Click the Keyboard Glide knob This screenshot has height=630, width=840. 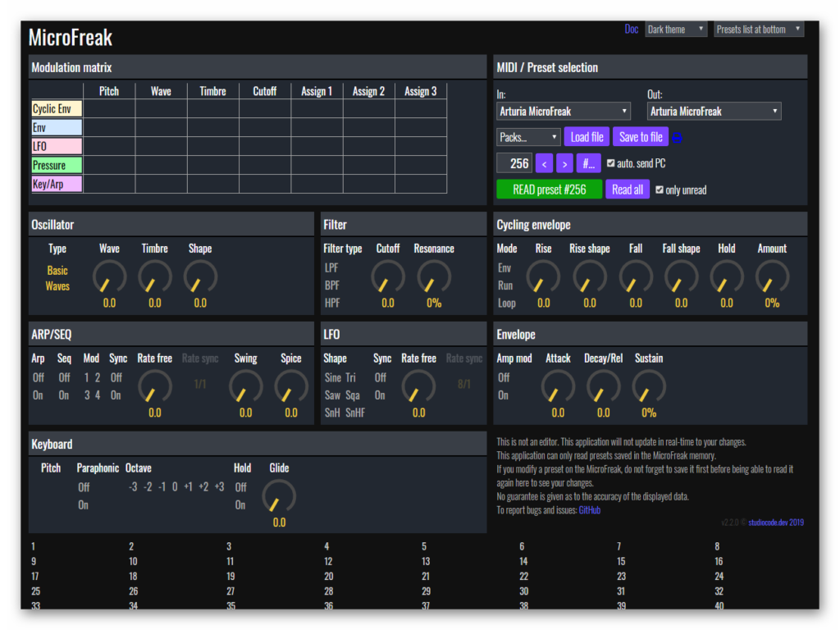pos(279,496)
